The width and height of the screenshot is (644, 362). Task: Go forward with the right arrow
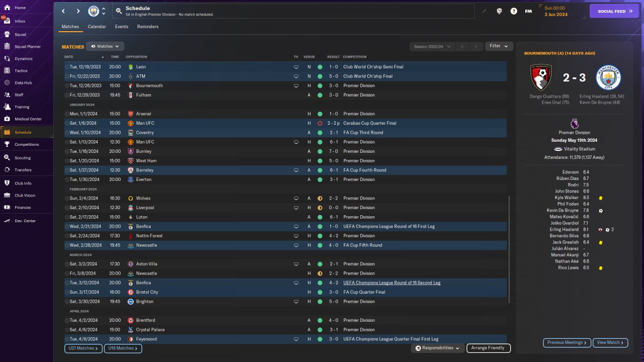78,11
